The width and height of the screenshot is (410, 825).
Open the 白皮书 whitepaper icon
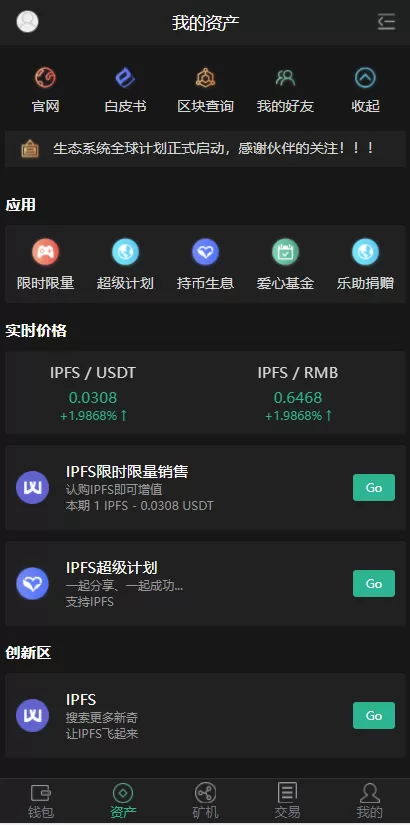point(125,78)
